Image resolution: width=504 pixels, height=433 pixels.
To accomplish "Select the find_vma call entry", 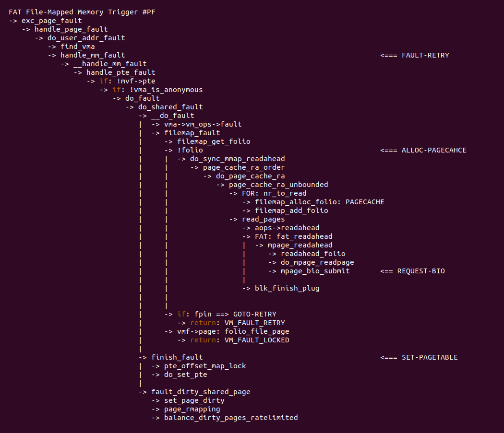I will [77, 47].
